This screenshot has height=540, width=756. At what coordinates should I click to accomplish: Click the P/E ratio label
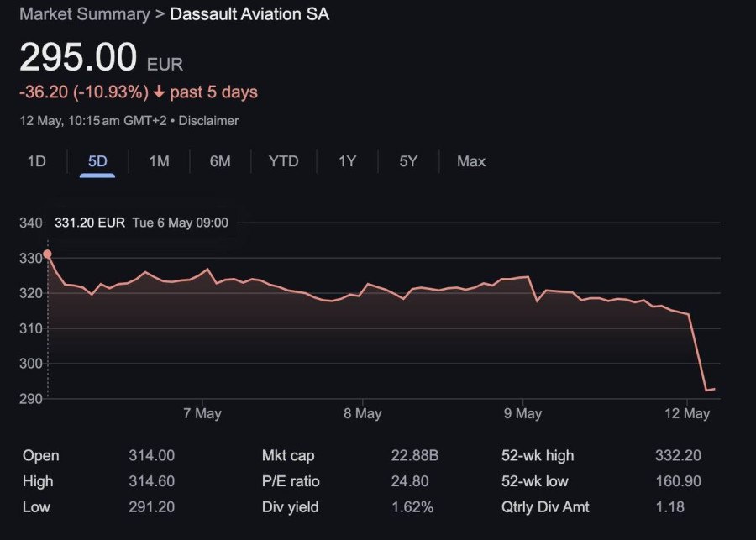click(x=291, y=481)
